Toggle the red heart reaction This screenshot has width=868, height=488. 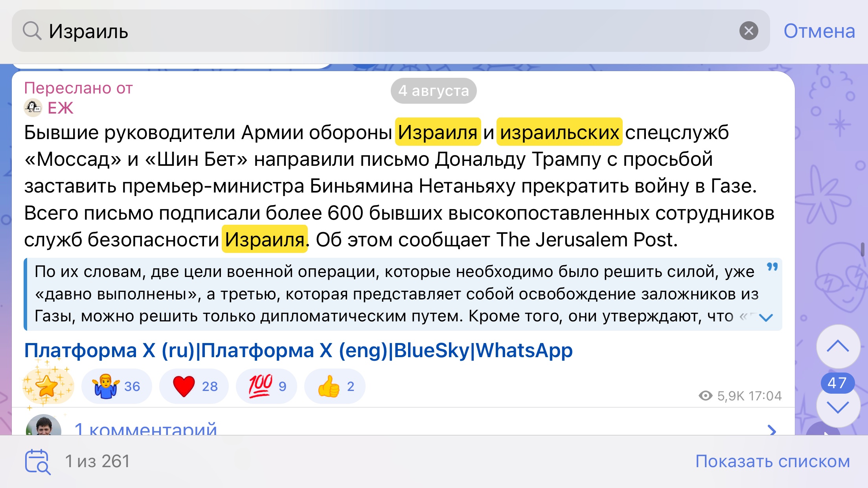194,386
